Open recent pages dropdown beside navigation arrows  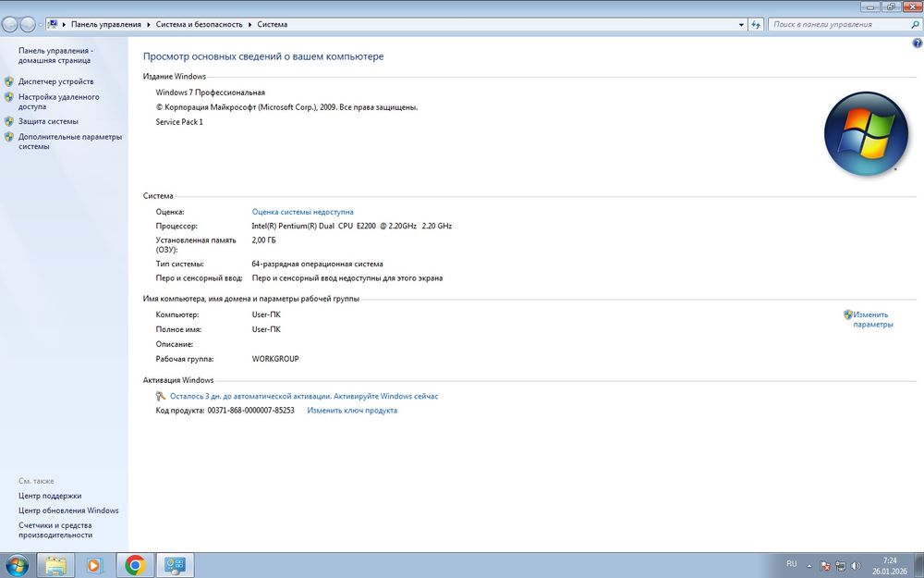click(x=40, y=25)
